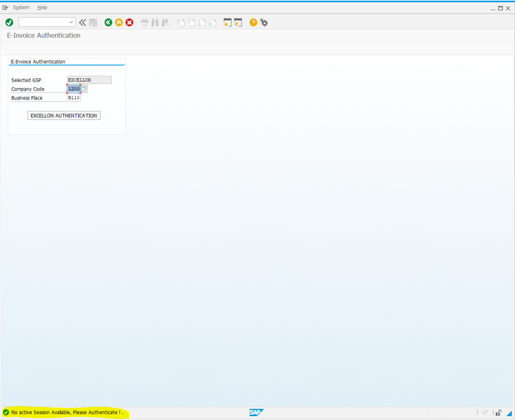The image size is (515, 420).
Task: Click the SAP logo in status bar
Action: (x=257, y=413)
